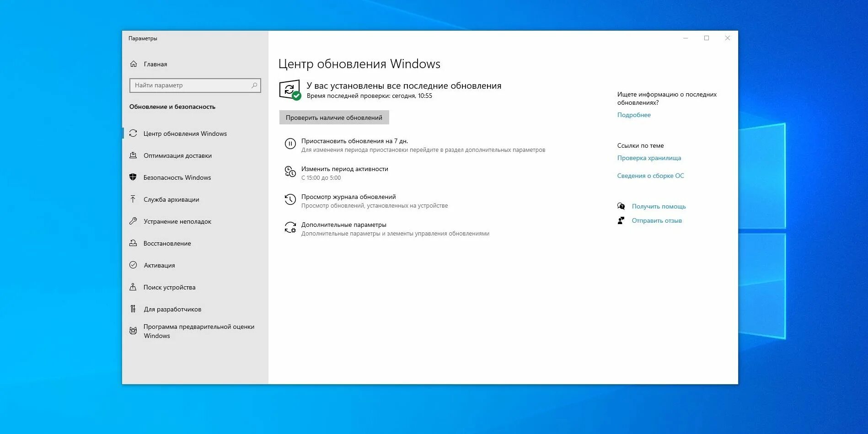Screen dimensions: 868x434
Task: Click Проверить наличие обновлений button
Action: pyautogui.click(x=334, y=118)
